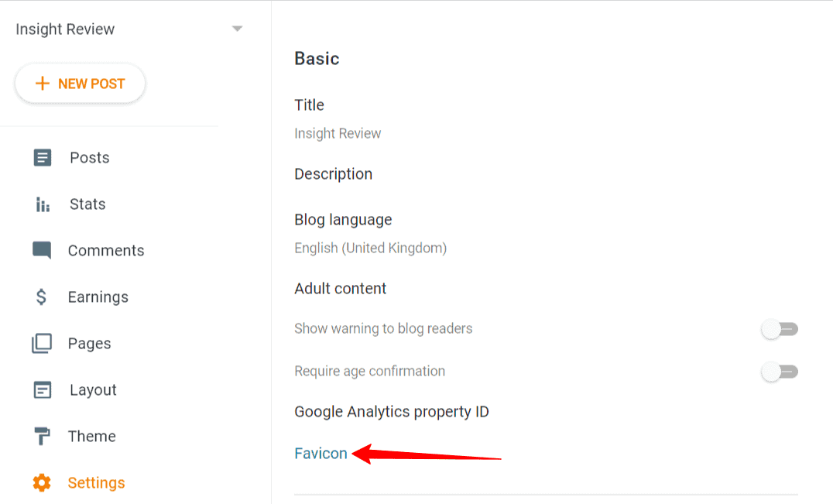Viewport: 833px width, 504px height.
Task: Switch to the Settings menu entry
Action: click(96, 482)
